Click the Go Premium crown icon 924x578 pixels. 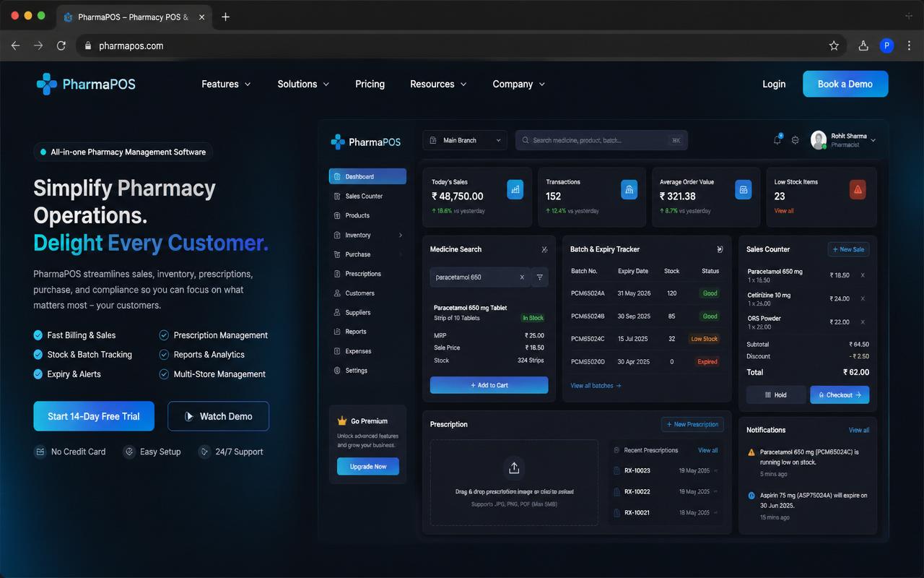click(342, 420)
